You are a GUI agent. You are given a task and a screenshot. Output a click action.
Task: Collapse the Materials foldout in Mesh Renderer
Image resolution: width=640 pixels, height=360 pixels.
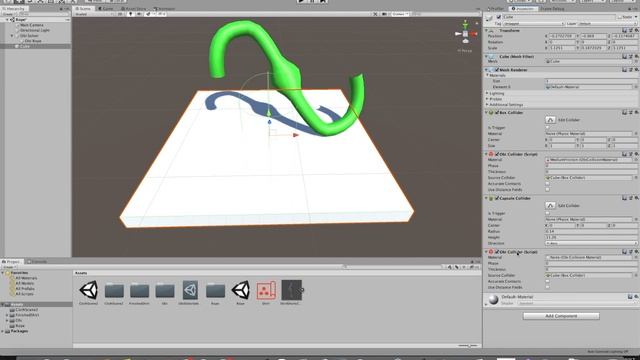(487, 76)
